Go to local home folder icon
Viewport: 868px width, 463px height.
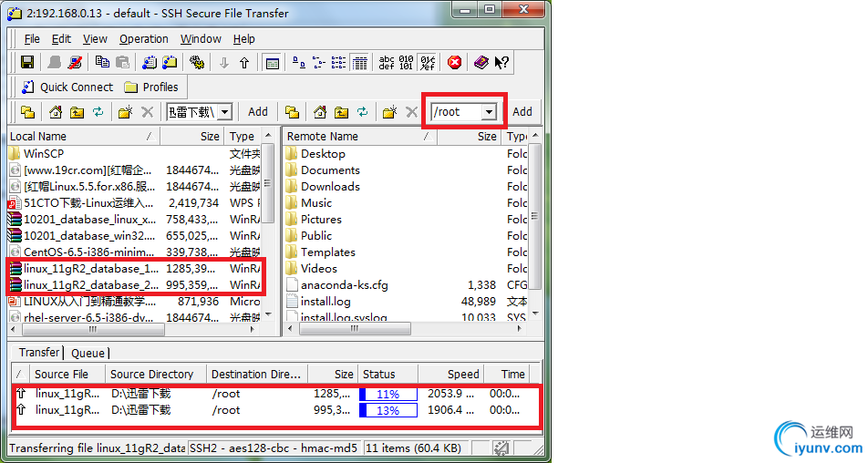point(56,112)
